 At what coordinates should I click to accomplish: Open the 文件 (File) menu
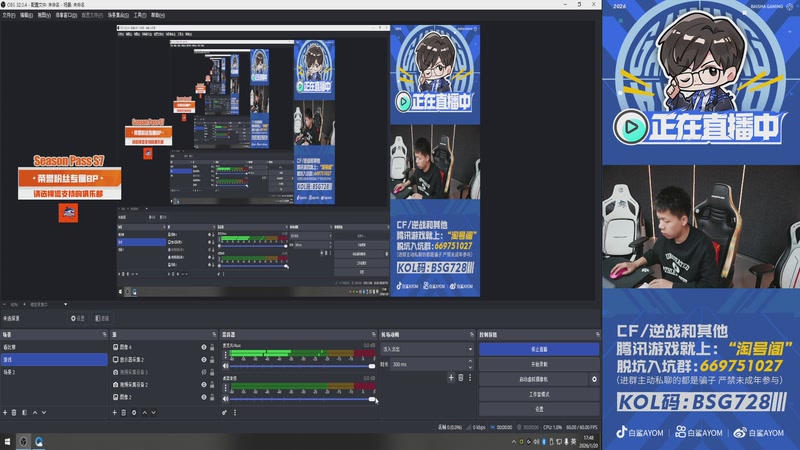point(9,15)
